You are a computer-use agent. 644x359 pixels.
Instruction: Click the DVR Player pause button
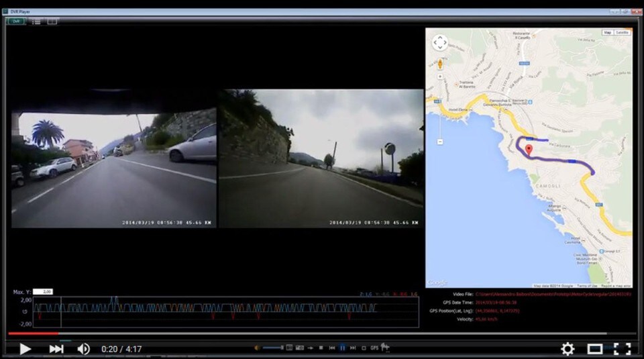342,348
